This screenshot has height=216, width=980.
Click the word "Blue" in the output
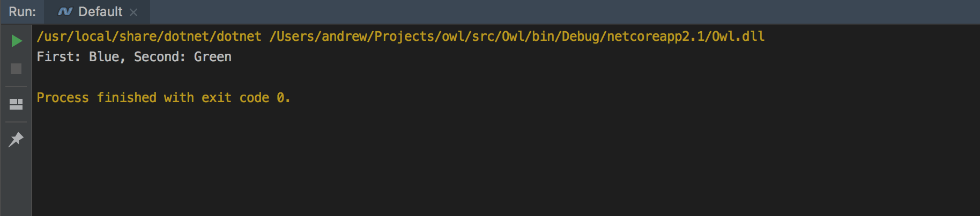(x=104, y=57)
